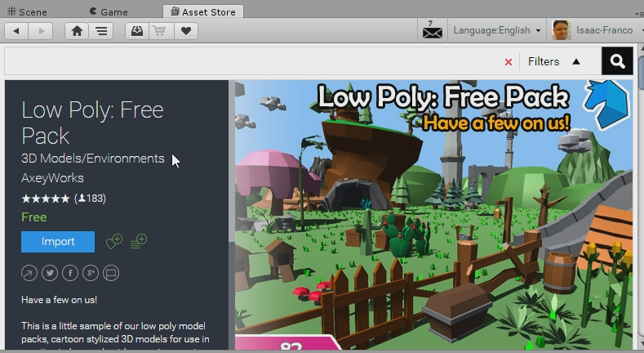The height and width of the screenshot is (353, 644).
Task: Add asset to a list icon
Action: [139, 241]
